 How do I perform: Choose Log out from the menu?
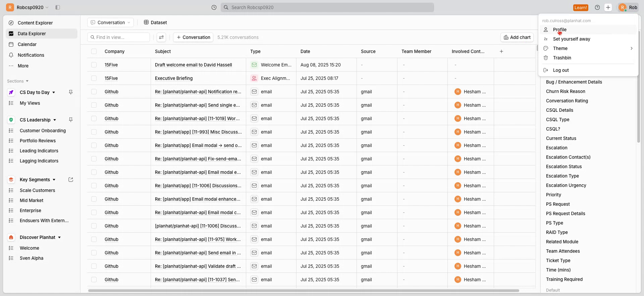pyautogui.click(x=588, y=70)
